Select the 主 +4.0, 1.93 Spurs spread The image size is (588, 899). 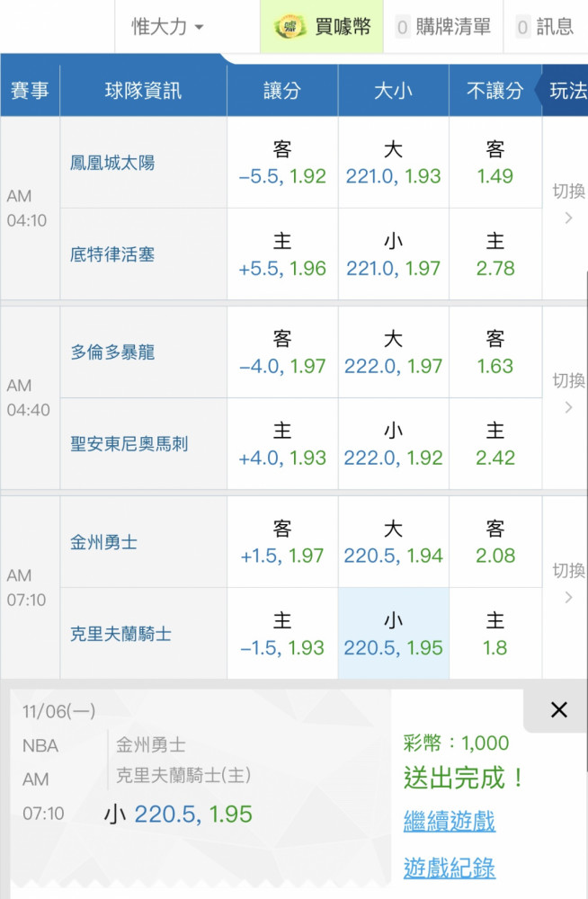pyautogui.click(x=282, y=444)
